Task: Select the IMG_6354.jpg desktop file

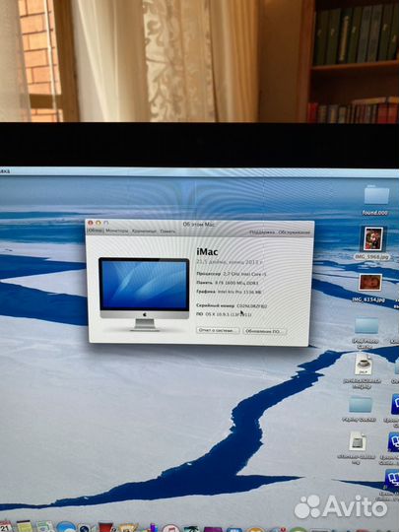Action: click(370, 283)
